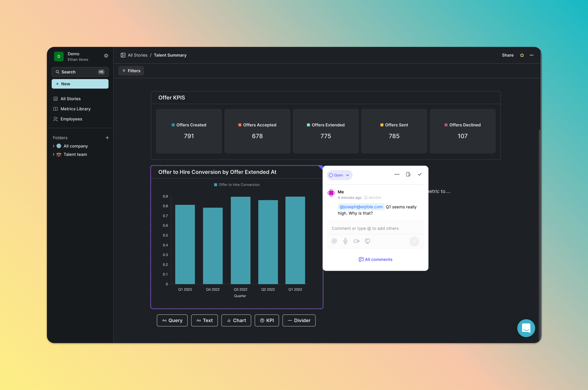Select the All Stories sidebar icon
Image resolution: width=588 pixels, height=390 pixels.
point(55,98)
